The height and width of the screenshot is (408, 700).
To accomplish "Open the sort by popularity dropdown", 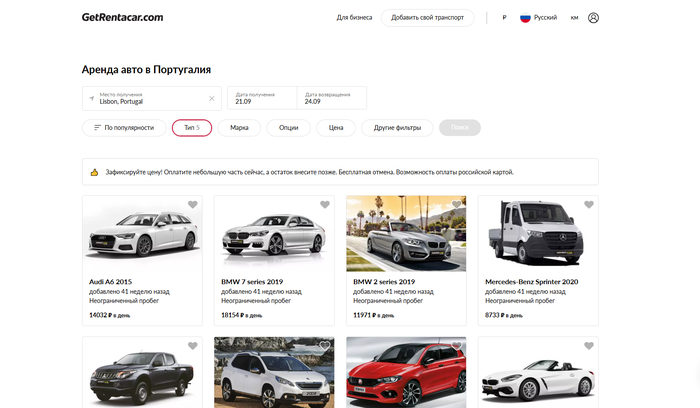I will pos(123,128).
